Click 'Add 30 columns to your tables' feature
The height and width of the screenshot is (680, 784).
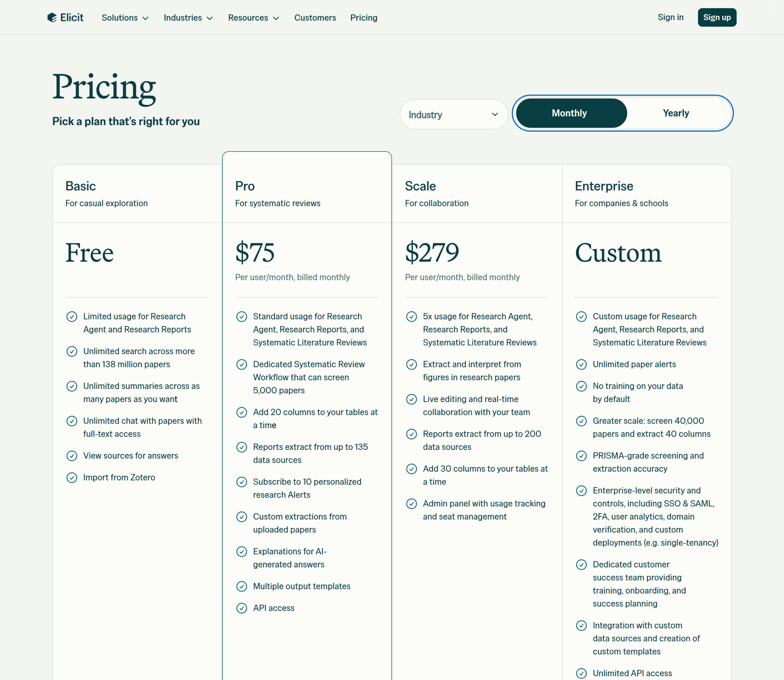click(485, 475)
